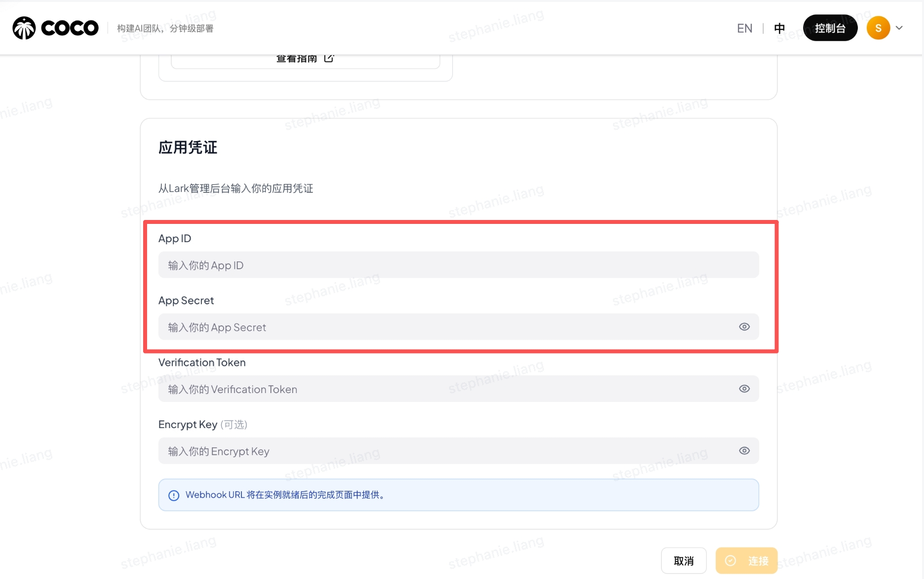
Task: Click the 应用凭证 section heading
Action: [188, 147]
